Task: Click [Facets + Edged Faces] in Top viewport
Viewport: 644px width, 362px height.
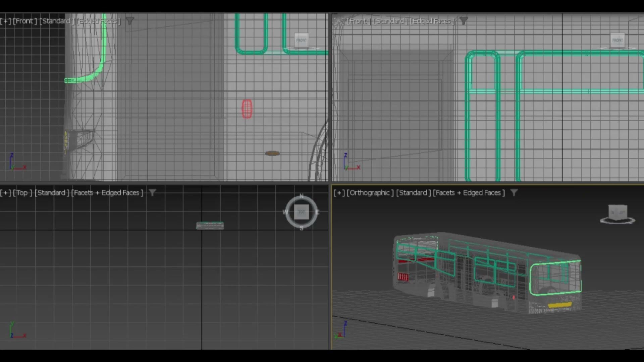Action: (107, 193)
